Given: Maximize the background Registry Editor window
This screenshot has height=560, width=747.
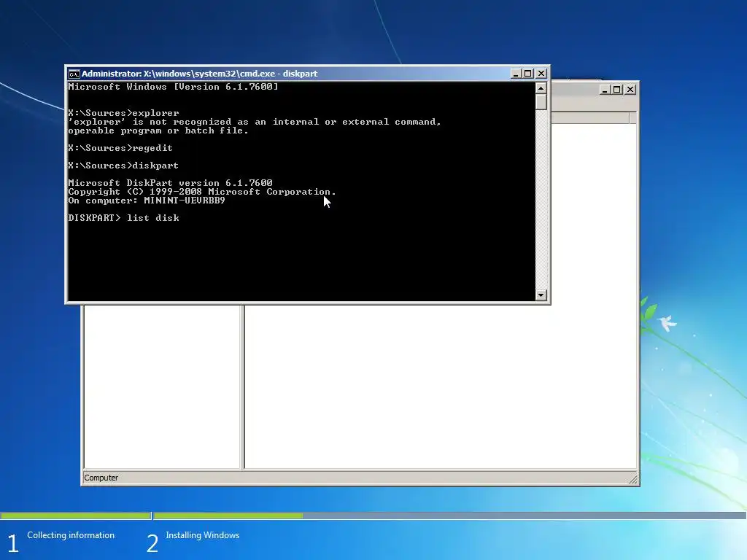Looking at the screenshot, I should [x=617, y=90].
